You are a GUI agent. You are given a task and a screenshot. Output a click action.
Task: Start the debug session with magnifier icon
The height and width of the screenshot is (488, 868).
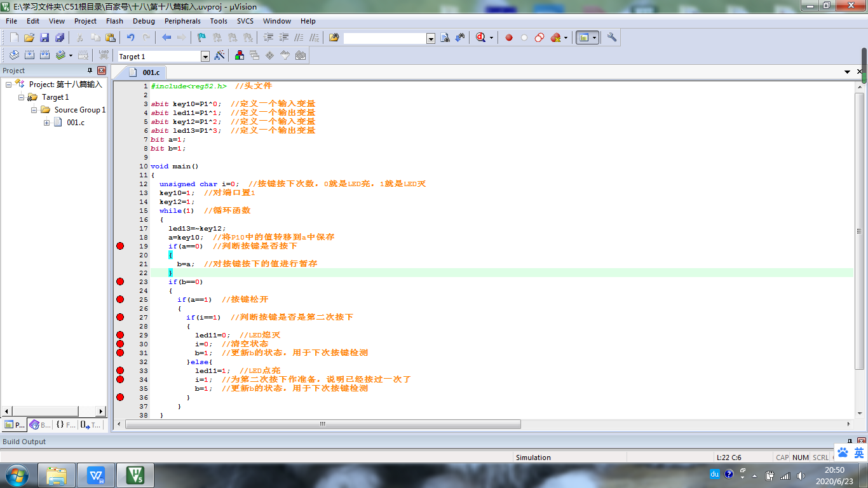click(482, 37)
